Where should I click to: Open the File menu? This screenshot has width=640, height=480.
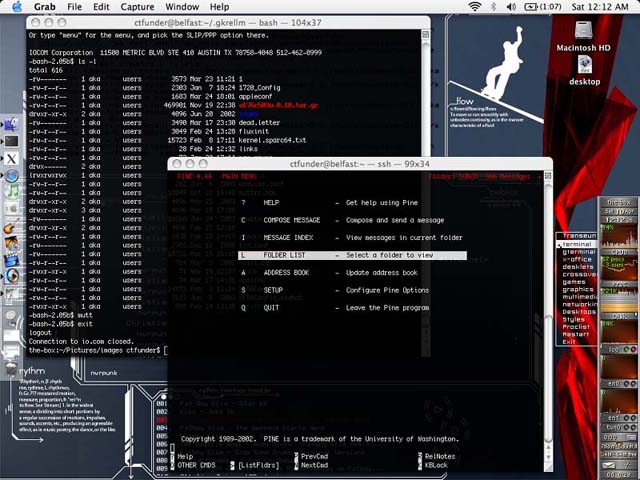(74, 7)
